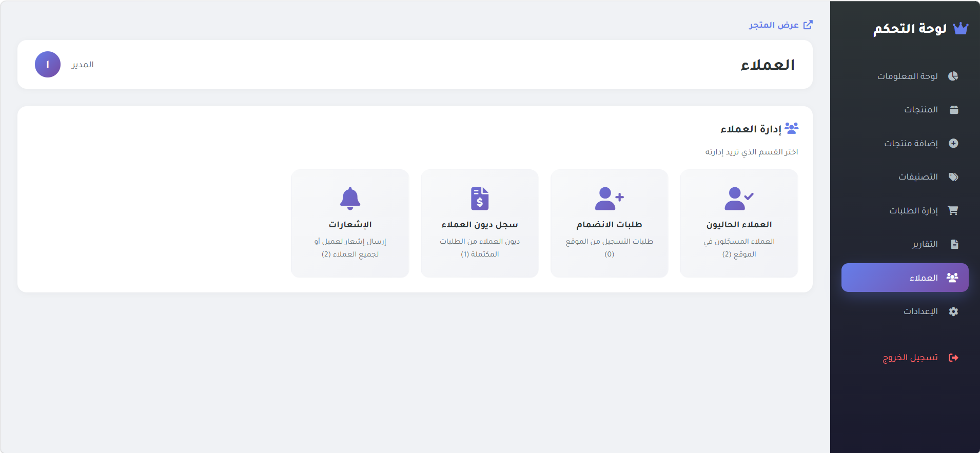Click the shopping cart icon for إدارة الطلبات
980x453 pixels.
tap(953, 210)
